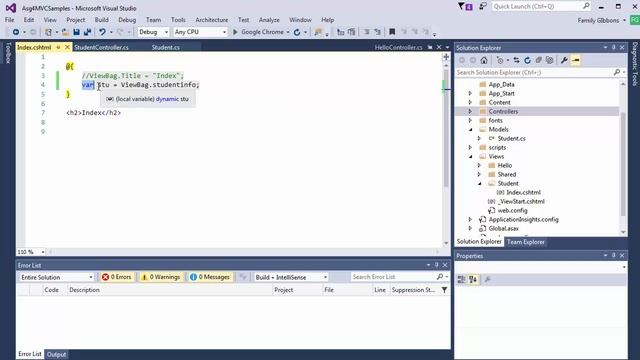Click the Navigate Backward icon
640x360 pixels.
(x=16, y=32)
